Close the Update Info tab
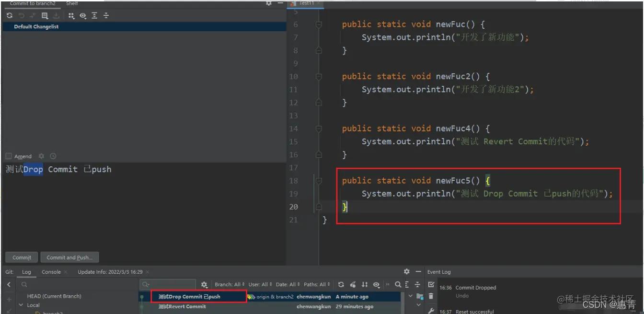The height and width of the screenshot is (314, 644). click(x=148, y=272)
